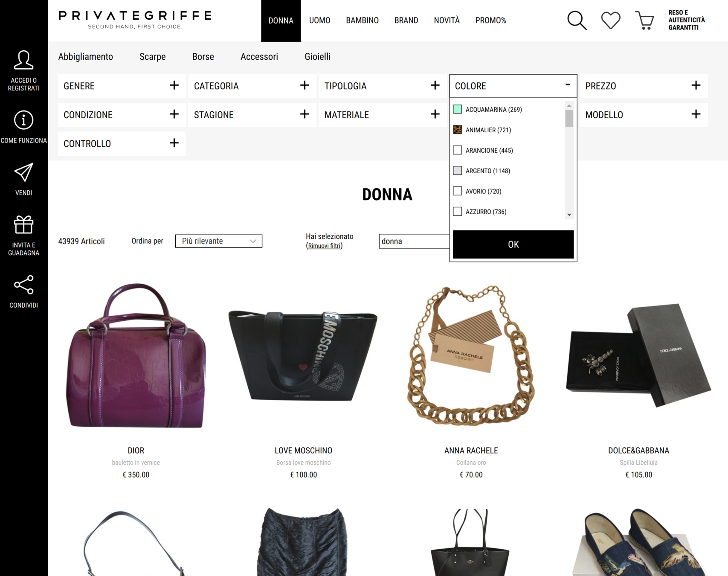Select the Acquamarina color swatch
The image size is (728, 576).
pos(457,109)
